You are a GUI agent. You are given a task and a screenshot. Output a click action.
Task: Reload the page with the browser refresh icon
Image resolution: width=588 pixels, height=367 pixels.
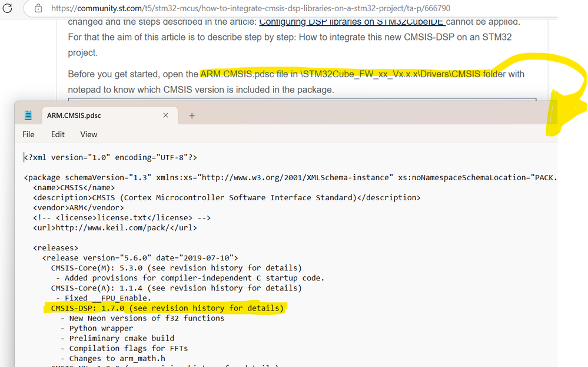click(x=7, y=8)
